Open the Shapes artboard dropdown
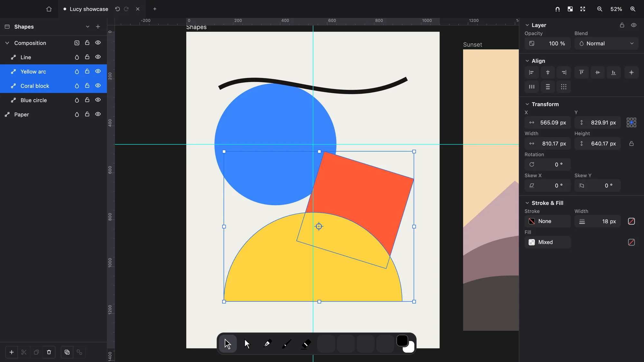Screen dimensions: 644x362 [88, 27]
